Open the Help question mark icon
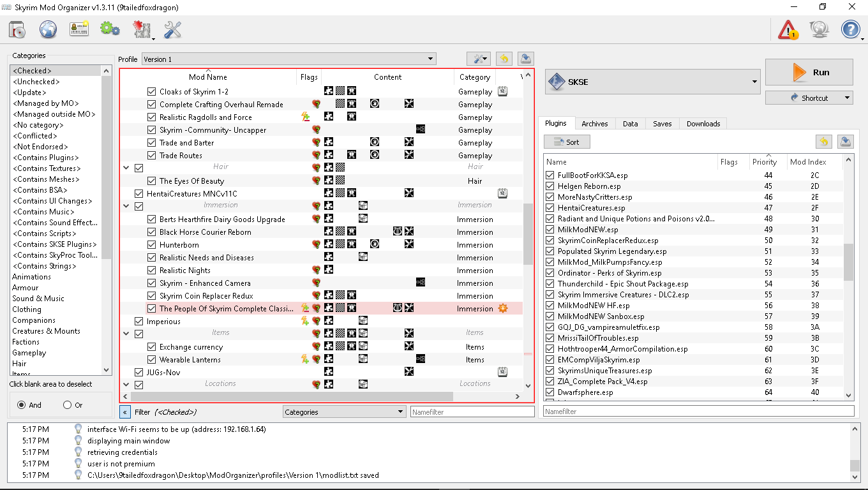Viewport: 868px width, 490px height. point(850,29)
